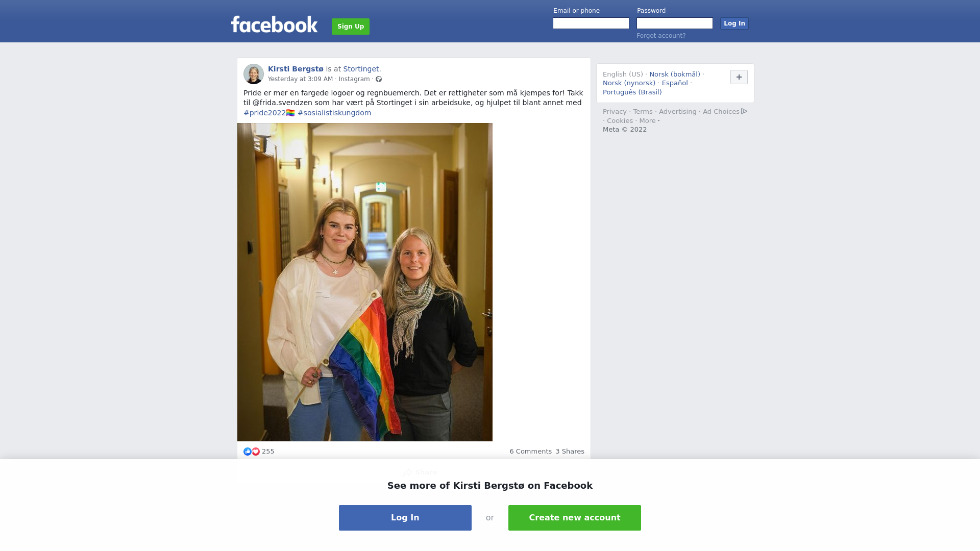This screenshot has height=551, width=980.
Task: Focus the Email or phone field
Action: click(x=591, y=23)
